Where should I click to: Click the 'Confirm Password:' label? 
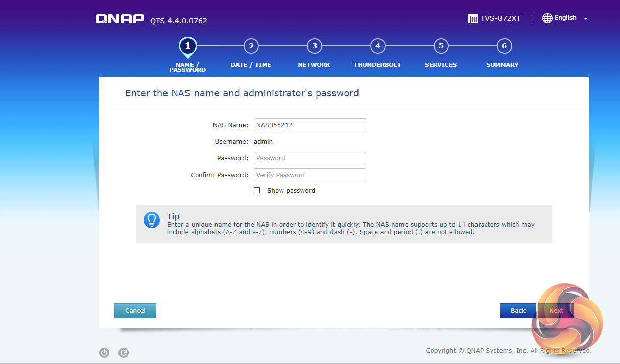click(x=220, y=175)
